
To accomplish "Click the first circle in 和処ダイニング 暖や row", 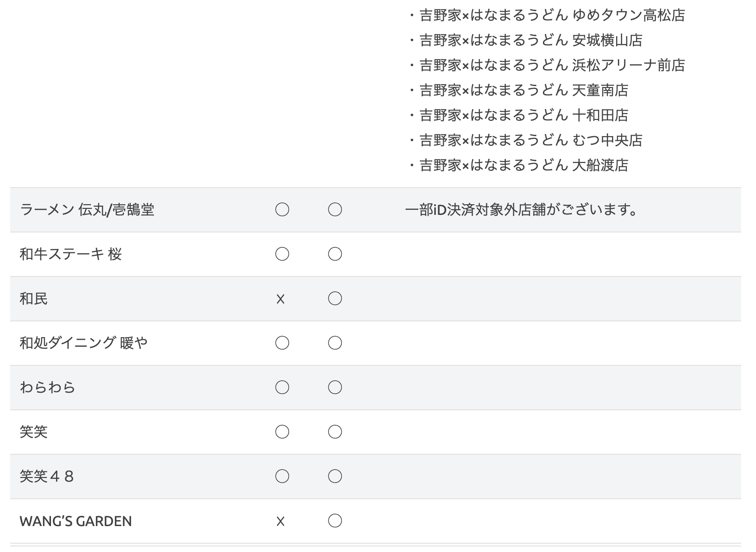I will click(x=282, y=343).
